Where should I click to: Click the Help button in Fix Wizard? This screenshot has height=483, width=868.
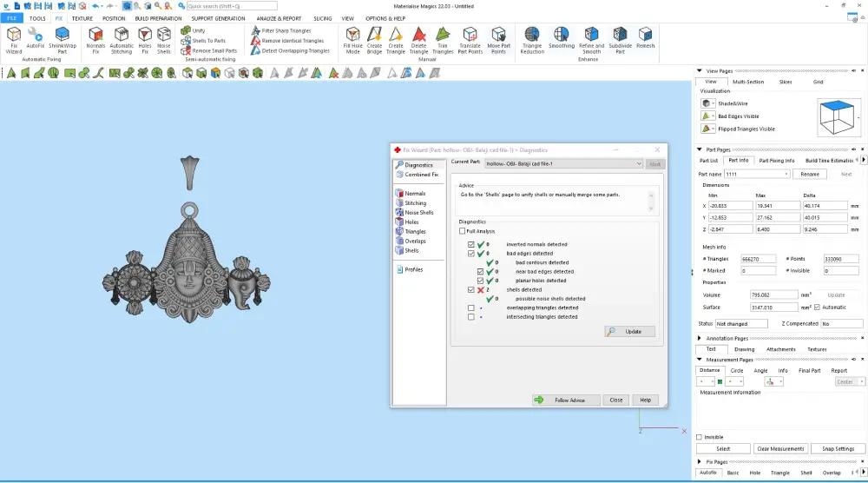pyautogui.click(x=646, y=400)
